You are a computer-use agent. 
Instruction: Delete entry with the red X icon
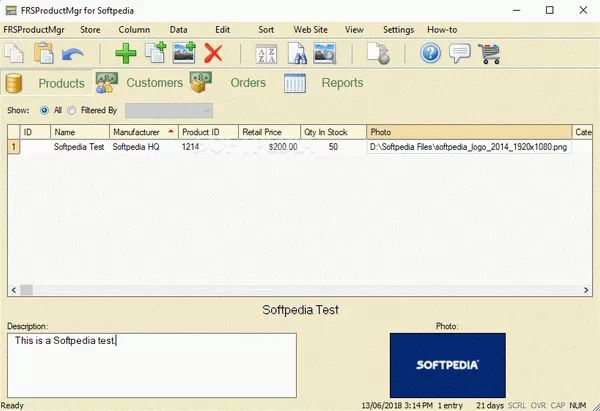click(x=214, y=53)
